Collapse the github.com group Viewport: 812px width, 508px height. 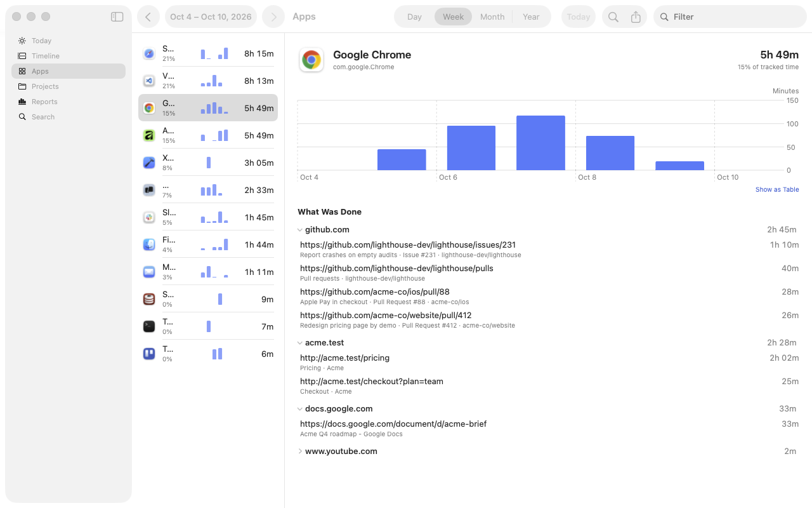pos(300,230)
